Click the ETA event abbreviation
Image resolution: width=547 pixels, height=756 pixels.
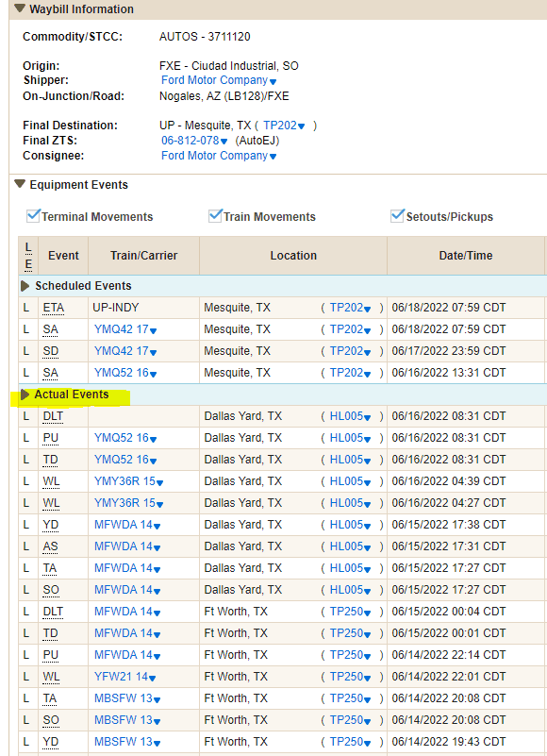coord(54,308)
